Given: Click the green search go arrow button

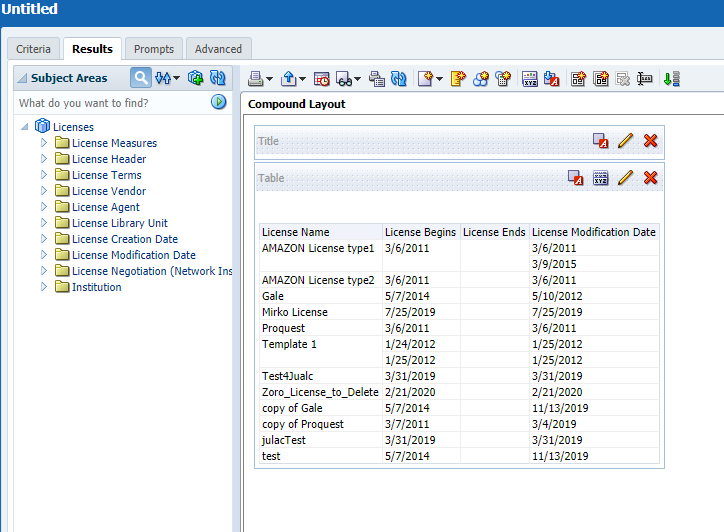Looking at the screenshot, I should pyautogui.click(x=218, y=102).
